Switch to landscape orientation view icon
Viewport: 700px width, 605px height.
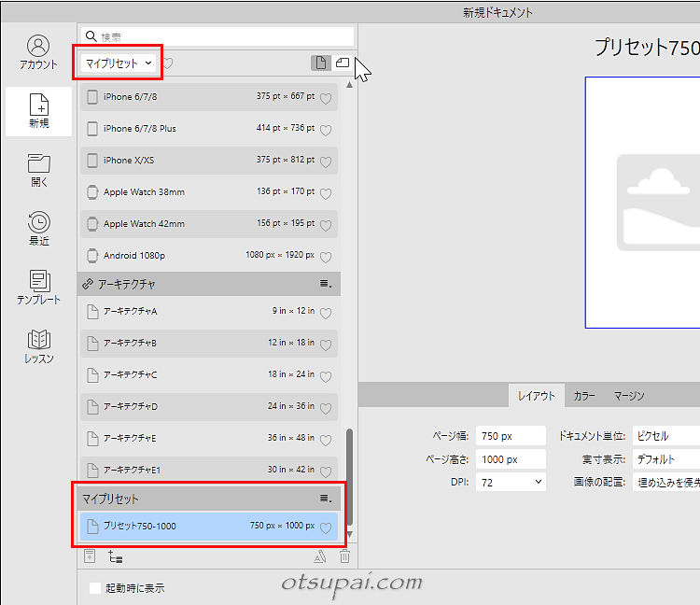[343, 63]
